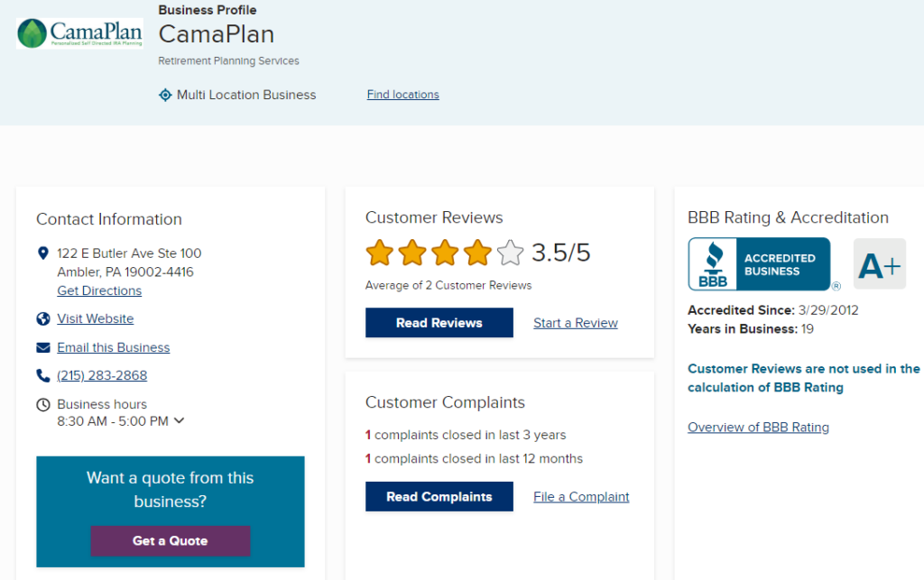This screenshot has width=924, height=580.
Task: Click '1 complaints closed in last 12 months'
Action: tap(474, 459)
